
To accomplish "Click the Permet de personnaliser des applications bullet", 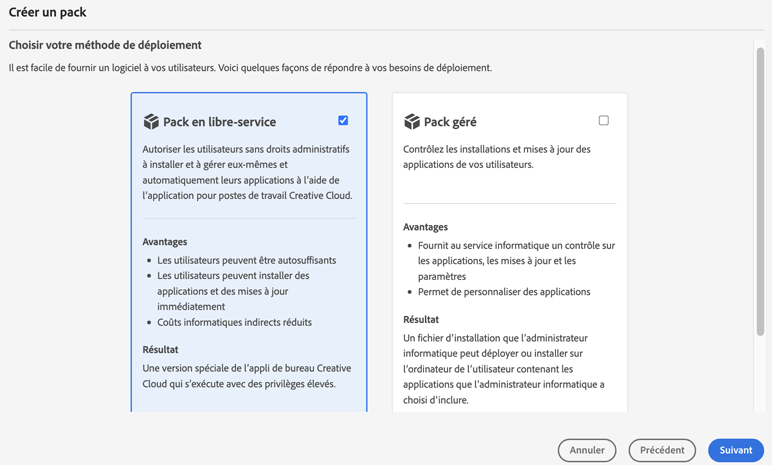I will click(504, 292).
